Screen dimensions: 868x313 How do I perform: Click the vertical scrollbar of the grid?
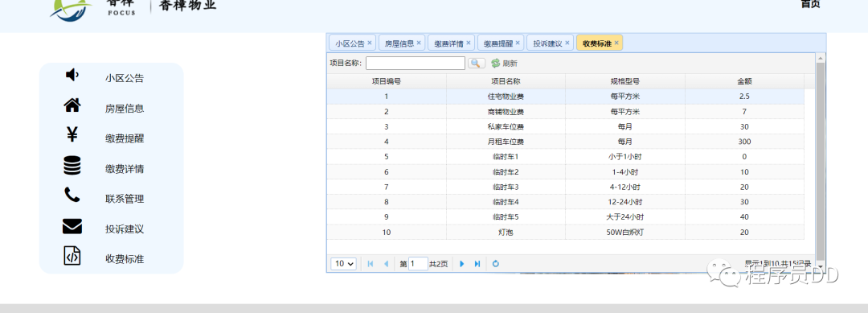(821, 161)
